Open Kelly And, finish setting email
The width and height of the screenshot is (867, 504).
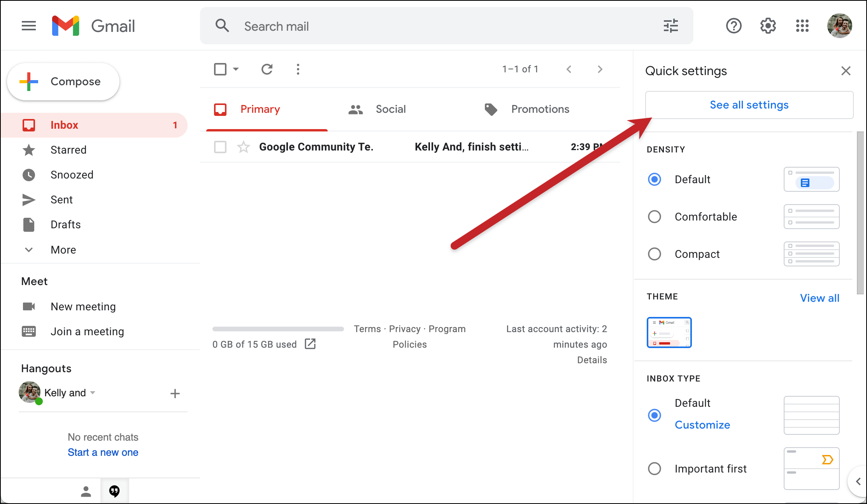point(410,147)
